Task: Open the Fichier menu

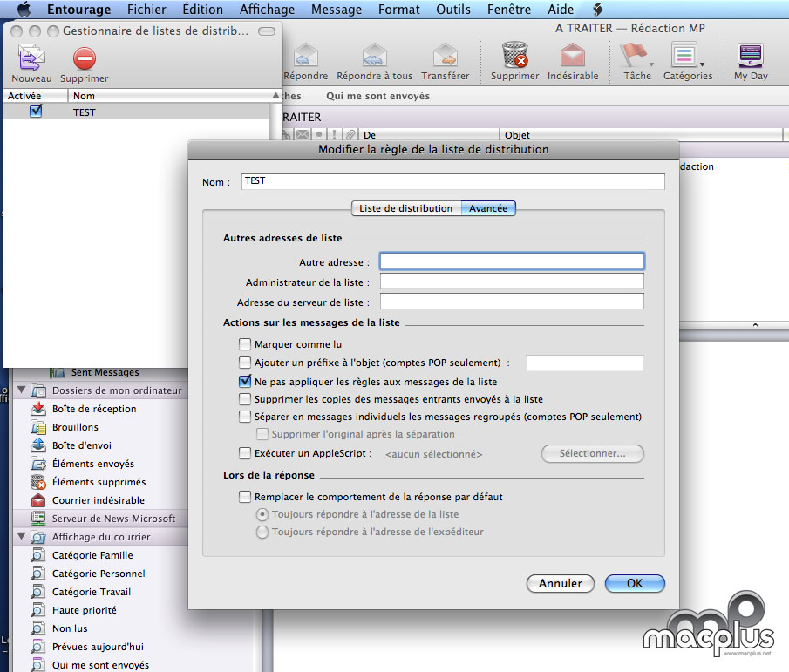Action: [x=146, y=9]
